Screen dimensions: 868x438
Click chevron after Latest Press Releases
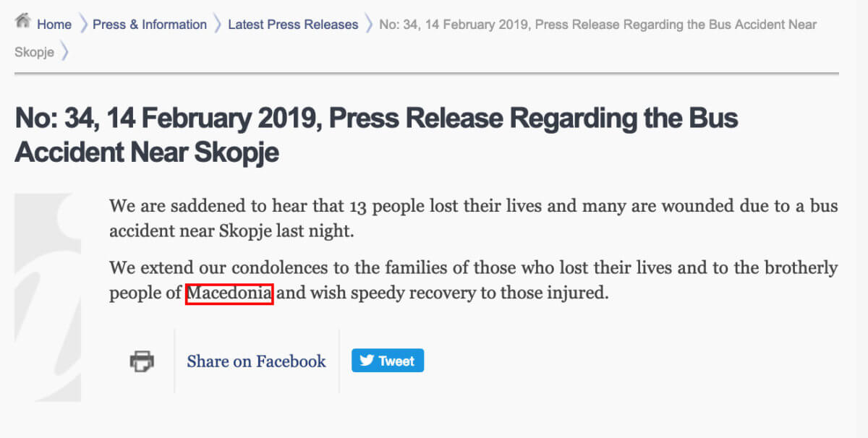point(369,25)
